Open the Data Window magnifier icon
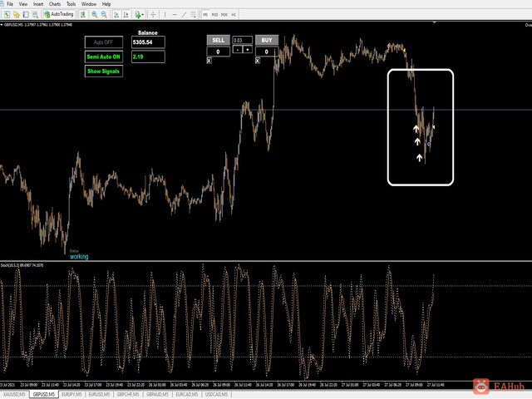This screenshot has width=532, height=399. point(35,15)
